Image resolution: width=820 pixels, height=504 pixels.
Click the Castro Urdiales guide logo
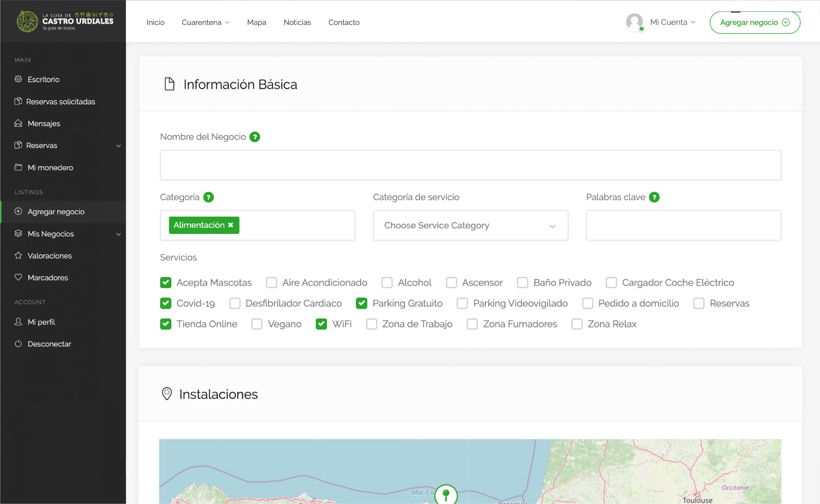click(x=65, y=21)
